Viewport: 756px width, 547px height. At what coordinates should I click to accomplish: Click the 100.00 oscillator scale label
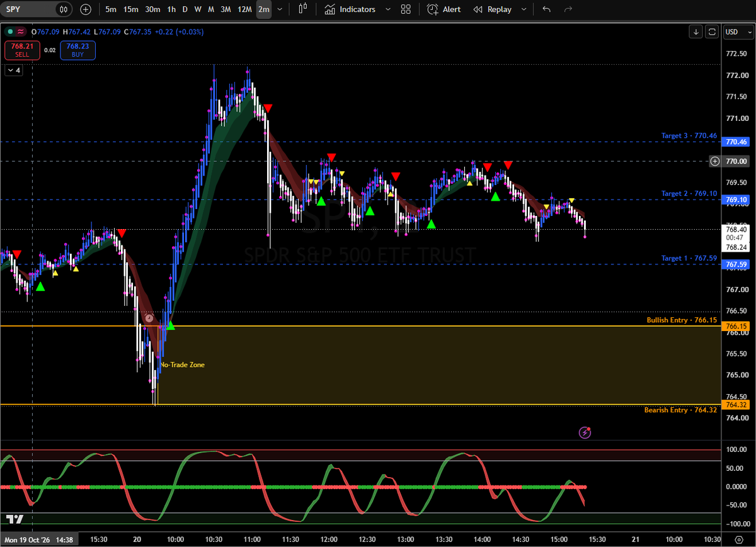736,449
